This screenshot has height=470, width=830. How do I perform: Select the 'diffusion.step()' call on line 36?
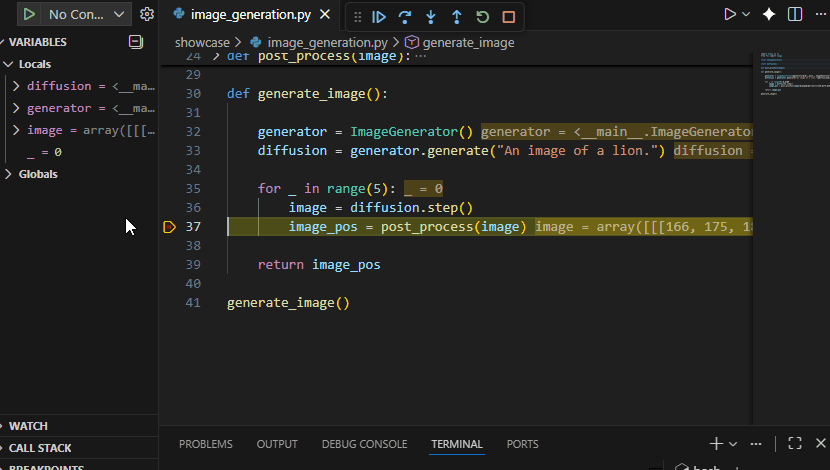pyautogui.click(x=411, y=207)
